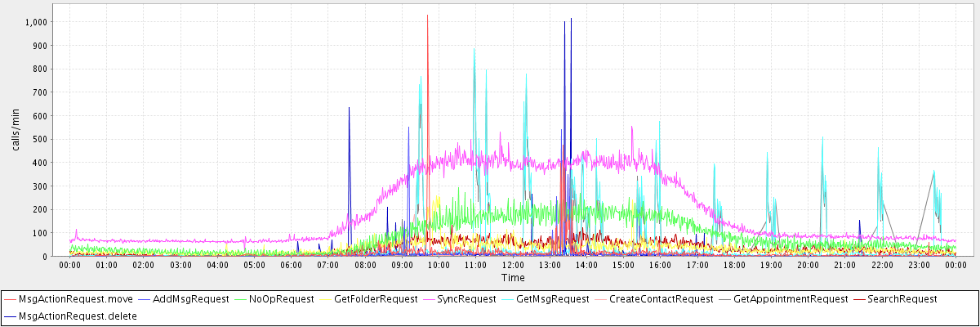This screenshot has width=980, height=327.
Task: Click the calls/min y-axis title
Action: coord(15,136)
